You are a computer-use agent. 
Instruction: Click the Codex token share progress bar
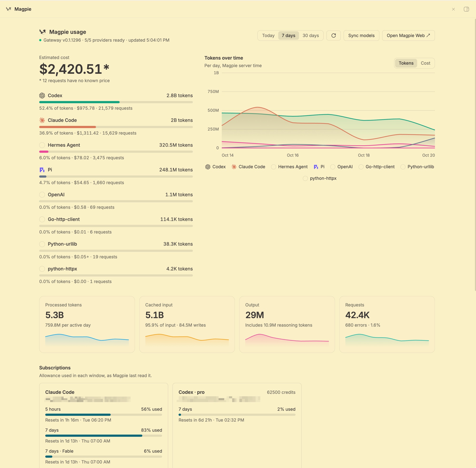116,102
